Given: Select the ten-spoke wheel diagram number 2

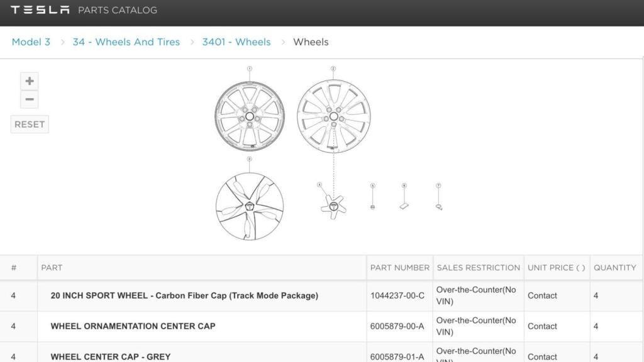Looking at the screenshot, I should point(333,116).
